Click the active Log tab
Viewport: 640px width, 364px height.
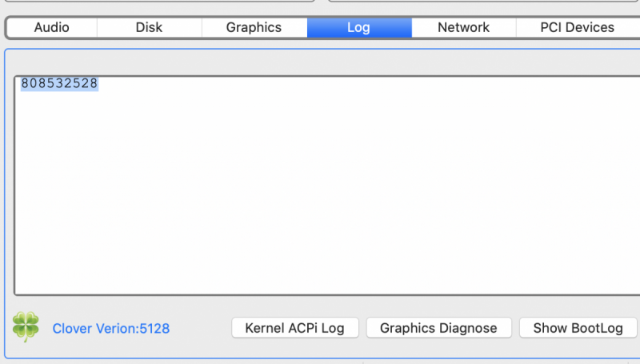coord(358,27)
